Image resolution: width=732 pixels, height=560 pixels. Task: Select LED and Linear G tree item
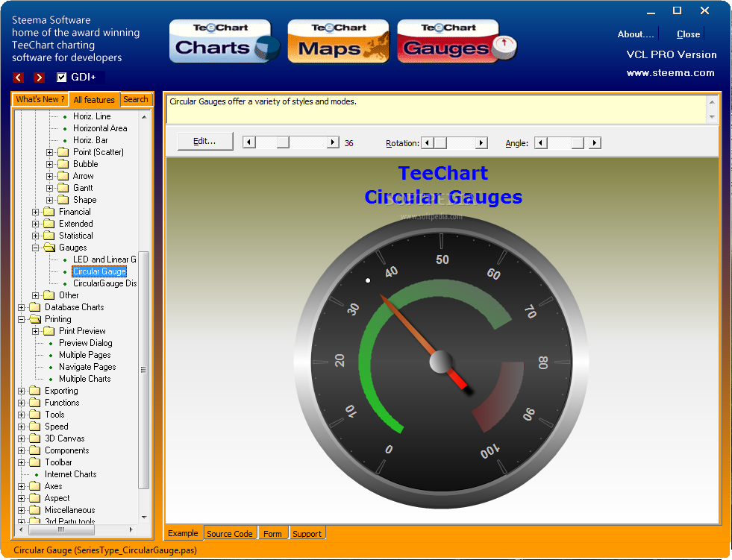104,259
